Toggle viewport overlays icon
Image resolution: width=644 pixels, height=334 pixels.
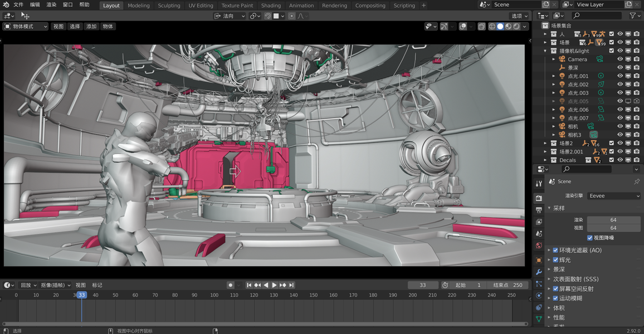(463, 26)
